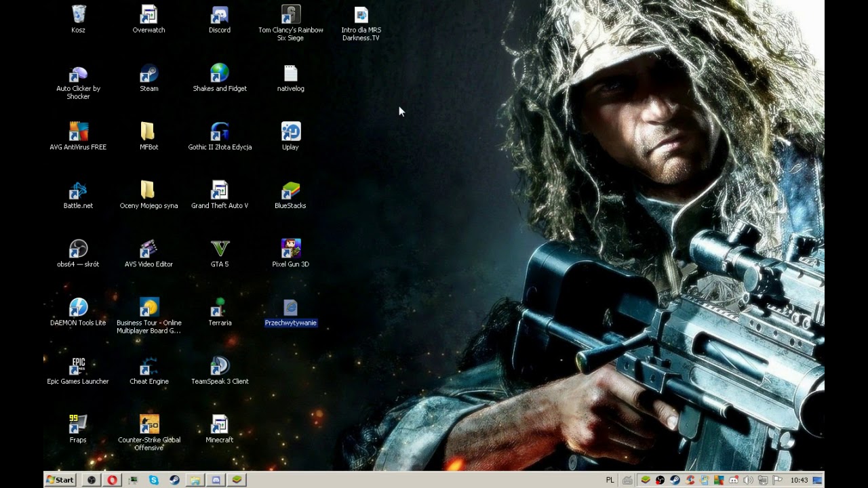Image resolution: width=868 pixels, height=488 pixels.
Task: Open Opera browser from the taskbar
Action: click(x=112, y=480)
